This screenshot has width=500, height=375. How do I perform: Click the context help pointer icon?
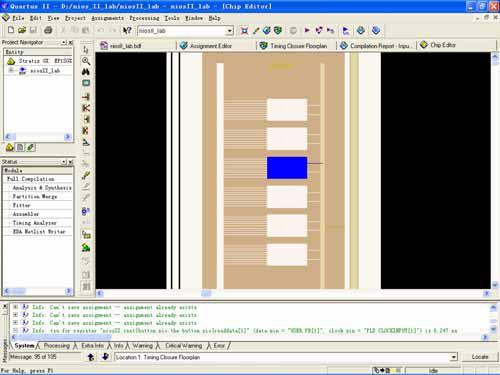click(127, 30)
